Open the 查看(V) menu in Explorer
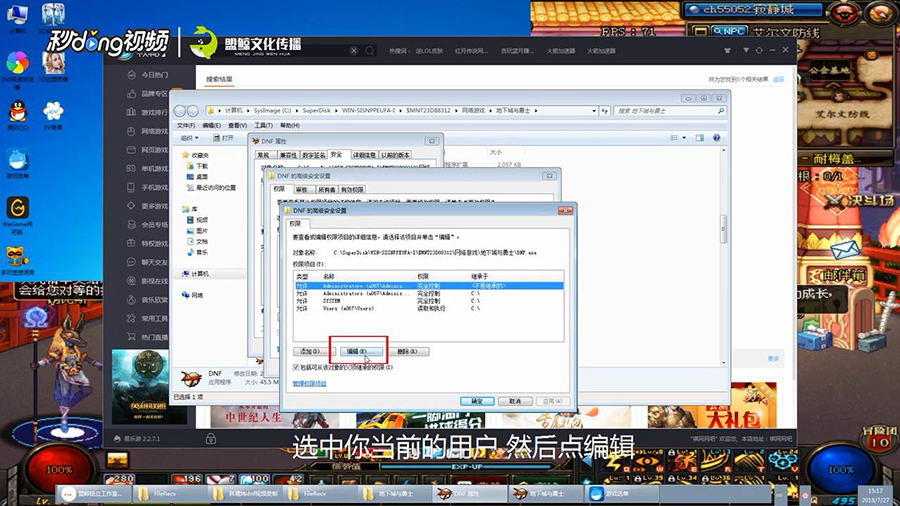The width and height of the screenshot is (900, 506). point(237,125)
